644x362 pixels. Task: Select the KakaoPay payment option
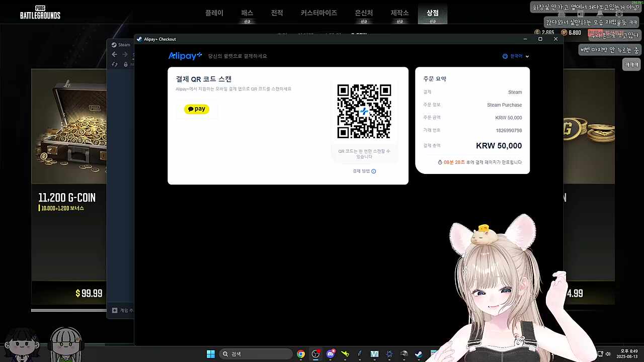[x=197, y=109]
